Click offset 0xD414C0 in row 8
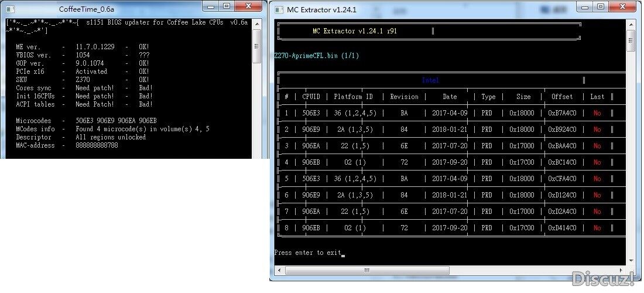This screenshot has height=293, width=644. (x=562, y=228)
